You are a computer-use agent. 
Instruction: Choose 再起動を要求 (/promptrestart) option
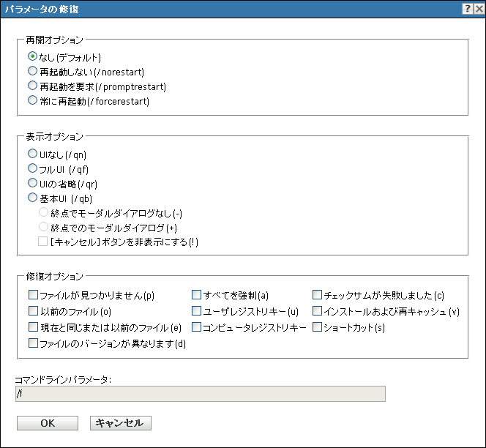pyautogui.click(x=32, y=86)
